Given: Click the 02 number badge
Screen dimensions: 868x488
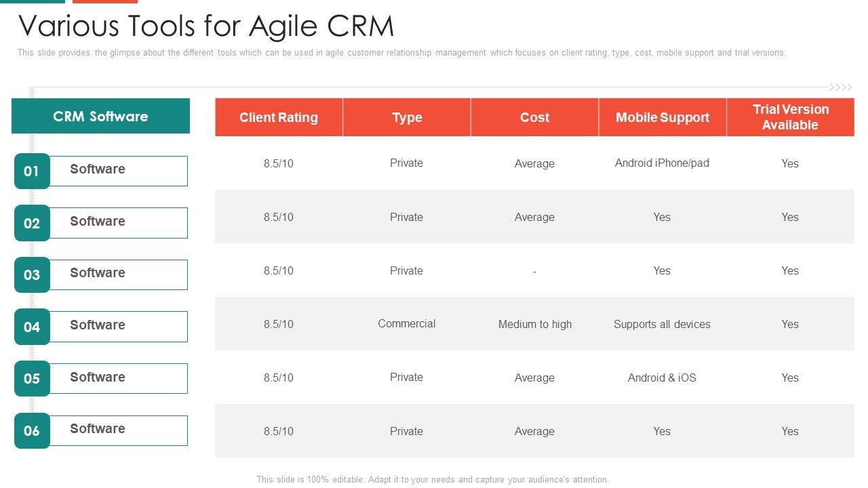Looking at the screenshot, I should click(32, 223).
